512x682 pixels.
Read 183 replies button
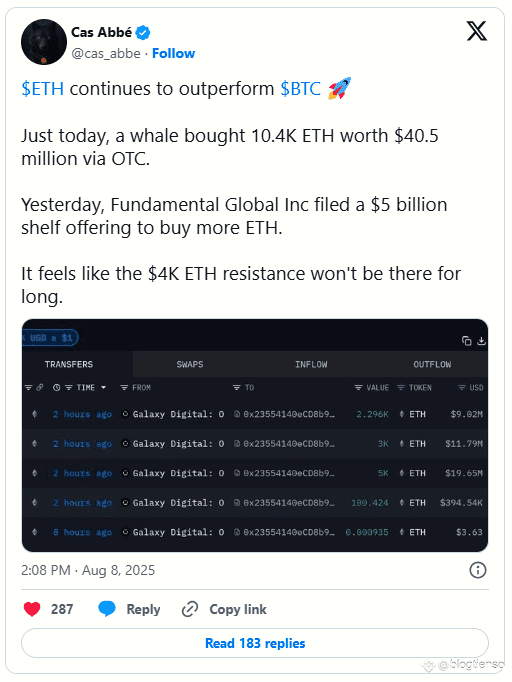[x=255, y=643]
